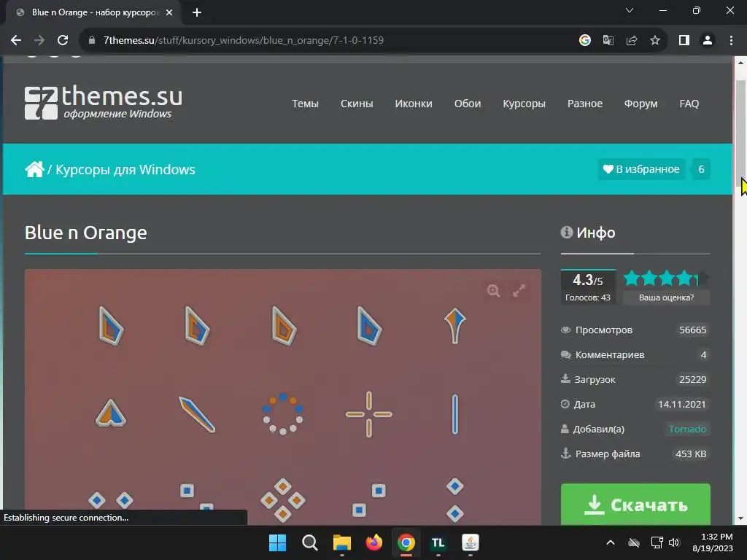747x560 pixels.
Task: Open the FAQ menu item
Action: click(689, 104)
